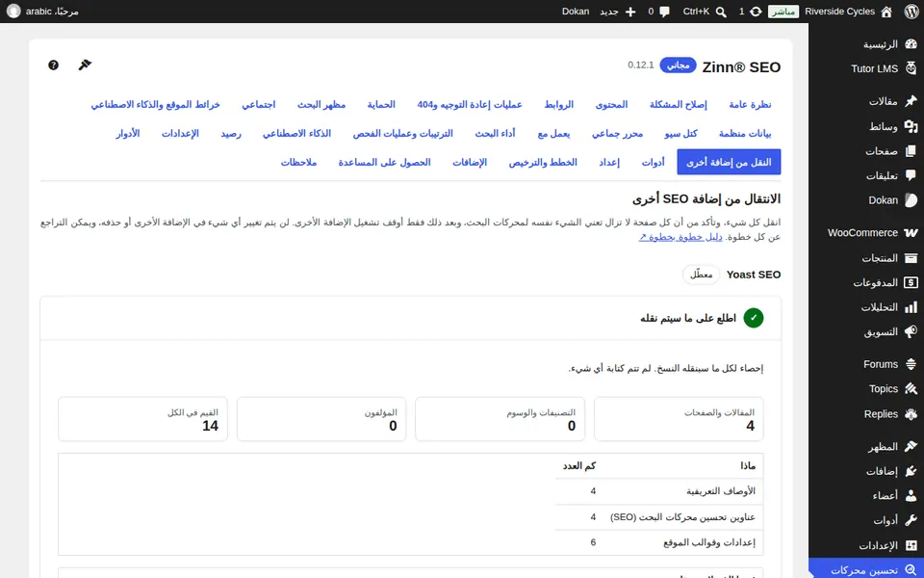
Task: Click the وسائط media icon in sidebar
Action: click(911, 126)
